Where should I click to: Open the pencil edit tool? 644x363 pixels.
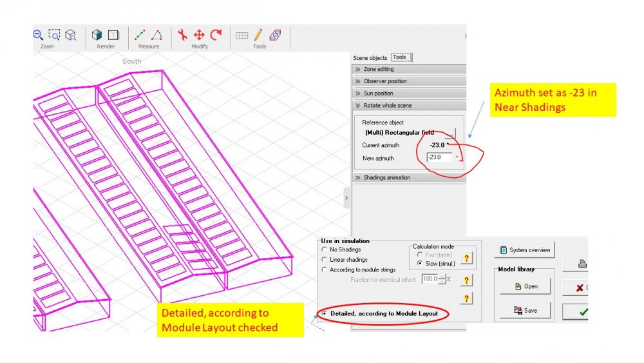[258, 35]
